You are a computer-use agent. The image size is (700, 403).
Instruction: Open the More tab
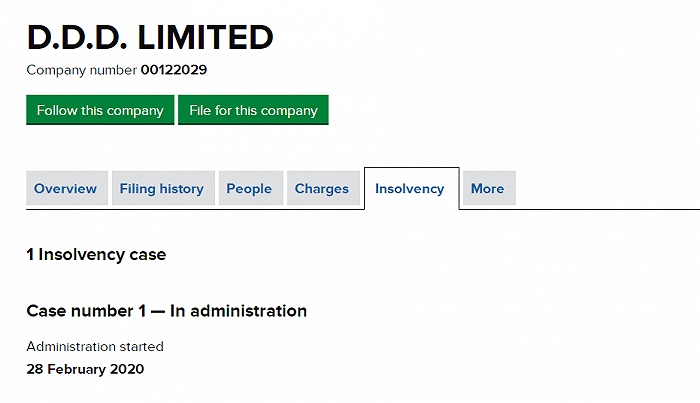487,188
